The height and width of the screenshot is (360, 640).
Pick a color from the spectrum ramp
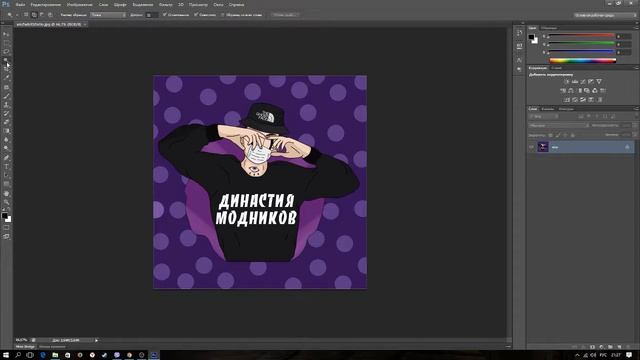pyautogui.click(x=583, y=61)
